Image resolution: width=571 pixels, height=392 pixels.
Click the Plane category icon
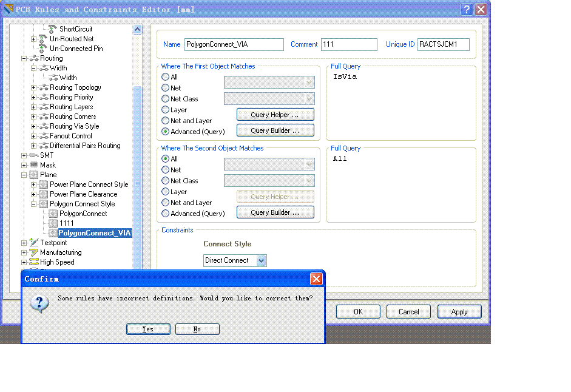(x=34, y=175)
